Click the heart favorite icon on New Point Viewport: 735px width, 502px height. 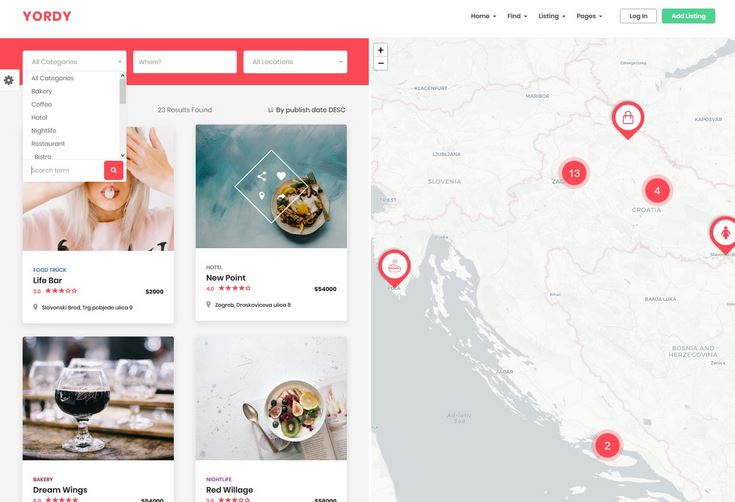pos(281,176)
